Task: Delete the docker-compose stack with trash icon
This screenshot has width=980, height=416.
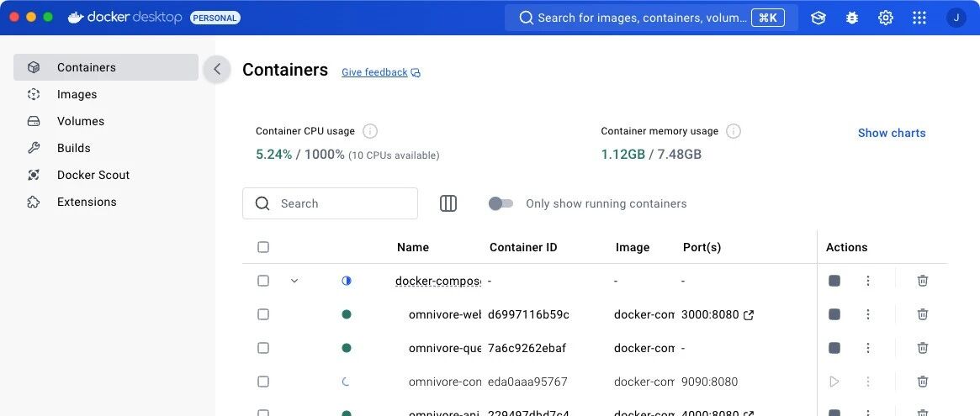Action: tap(923, 281)
